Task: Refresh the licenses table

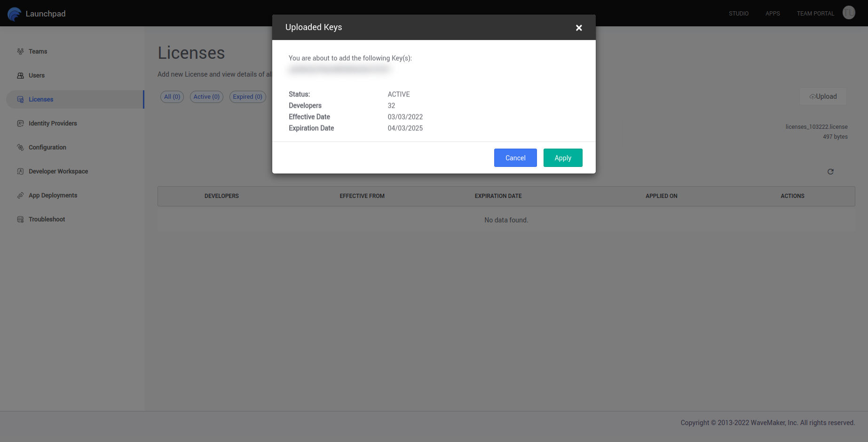Action: (830, 172)
